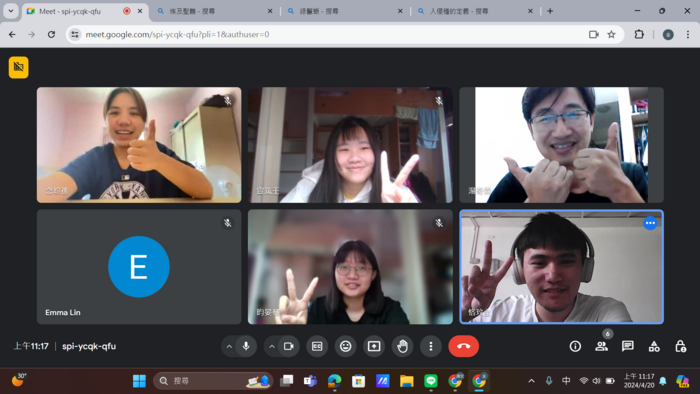Click the yellow camera-off indicator badge
The width and height of the screenshot is (700, 394).
[18, 67]
